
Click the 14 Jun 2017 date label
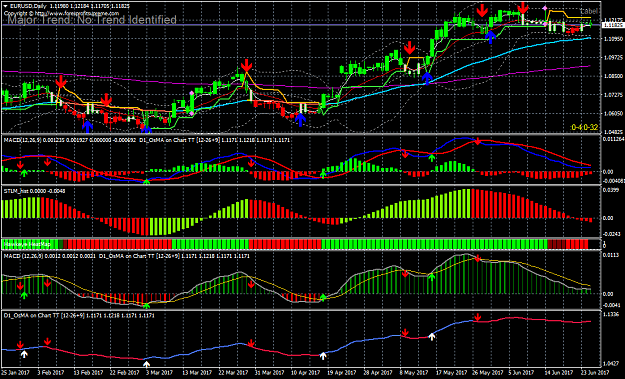[x=559, y=373]
